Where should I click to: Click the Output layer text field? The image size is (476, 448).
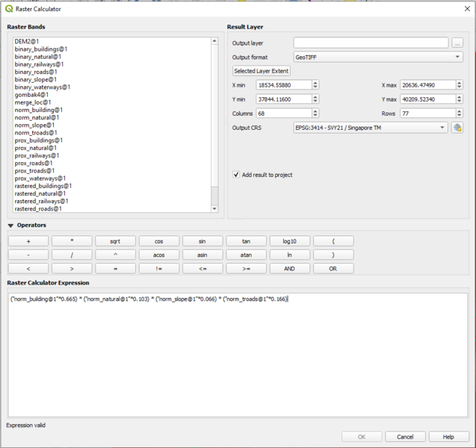371,43
